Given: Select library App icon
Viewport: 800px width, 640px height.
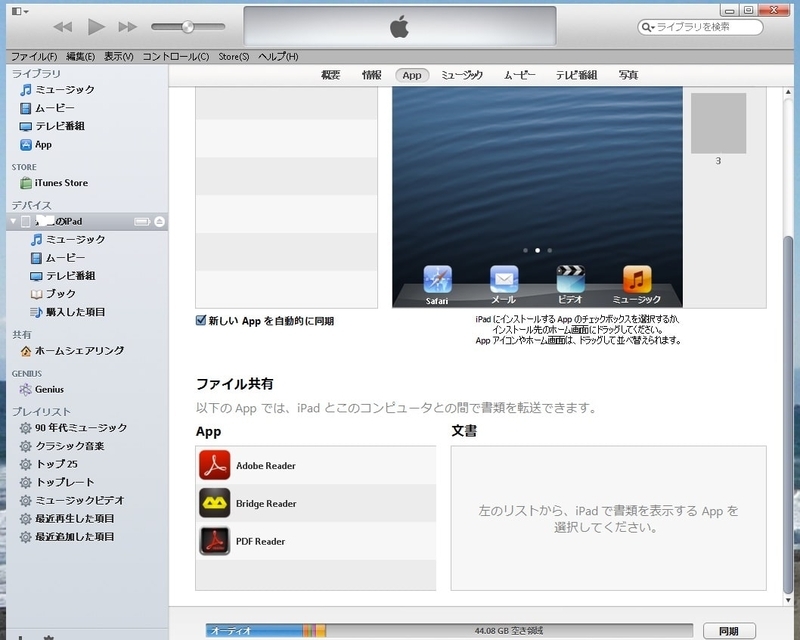Looking at the screenshot, I should pyautogui.click(x=26, y=145).
